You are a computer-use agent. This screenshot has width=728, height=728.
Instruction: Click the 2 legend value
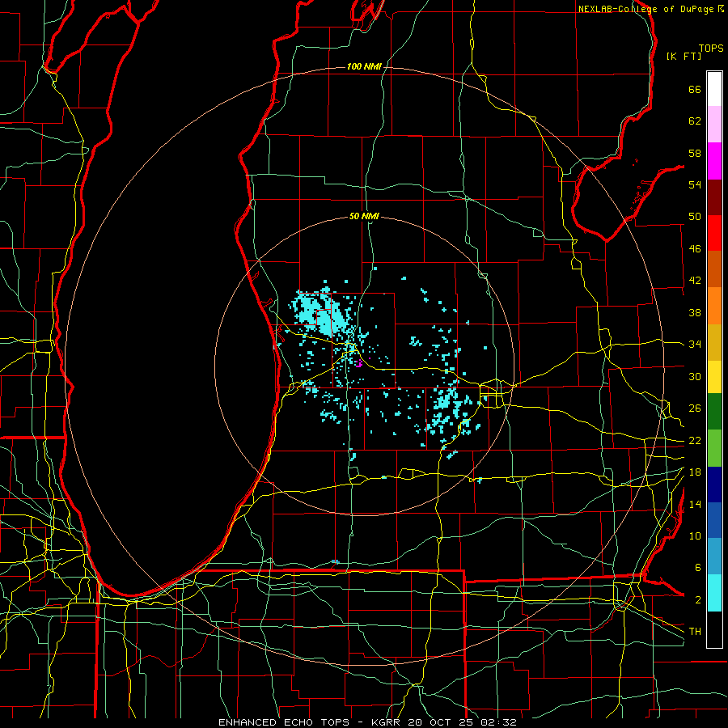coord(698,600)
